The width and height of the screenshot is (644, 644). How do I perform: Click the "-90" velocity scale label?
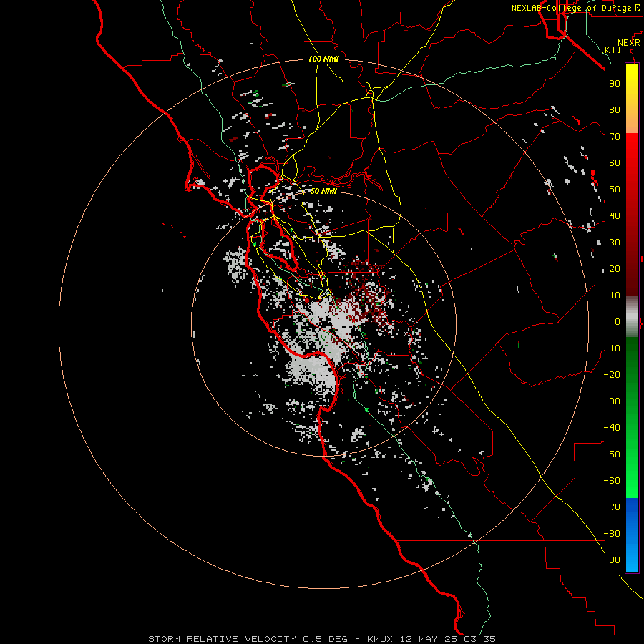pos(612,560)
